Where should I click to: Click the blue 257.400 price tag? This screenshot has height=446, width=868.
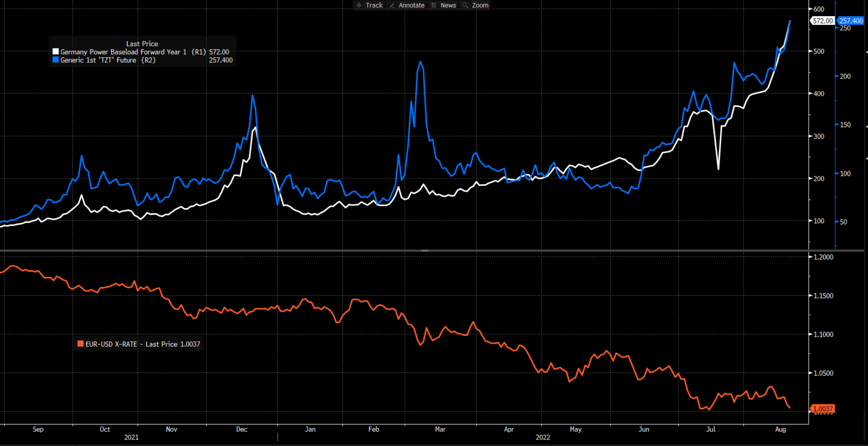tap(851, 21)
